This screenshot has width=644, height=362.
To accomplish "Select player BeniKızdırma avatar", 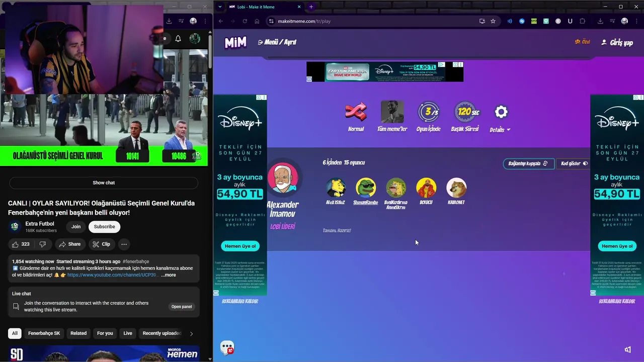I will coord(396,188).
